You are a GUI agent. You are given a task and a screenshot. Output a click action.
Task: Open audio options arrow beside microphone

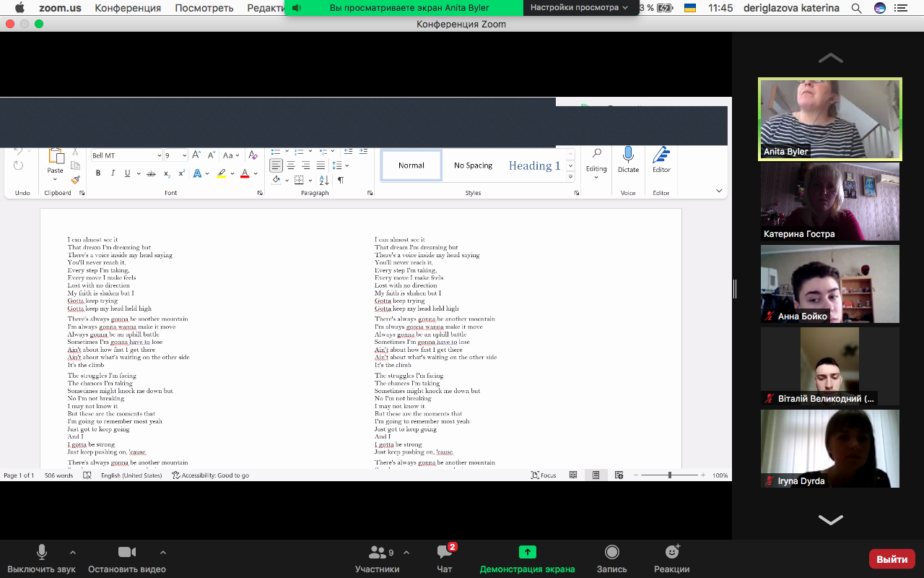pyautogui.click(x=72, y=553)
